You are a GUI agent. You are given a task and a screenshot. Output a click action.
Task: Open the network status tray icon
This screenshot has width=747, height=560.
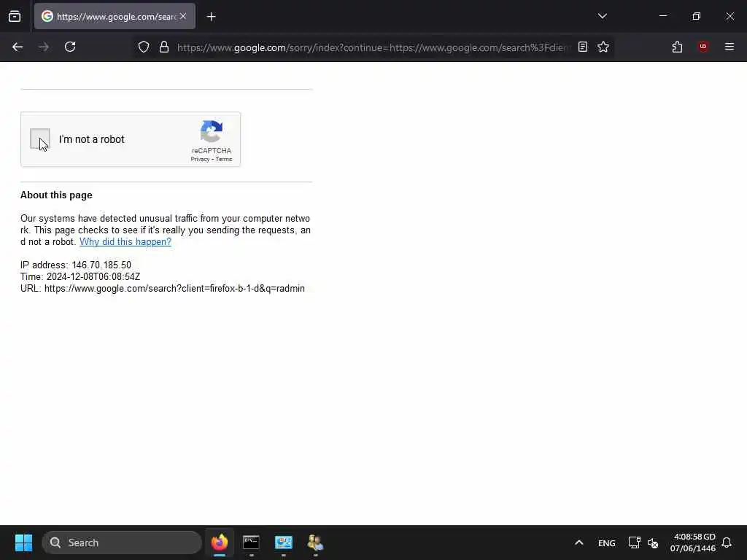coord(634,542)
